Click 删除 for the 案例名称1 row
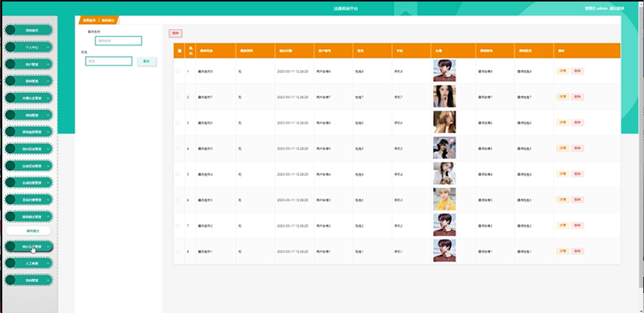 click(578, 251)
